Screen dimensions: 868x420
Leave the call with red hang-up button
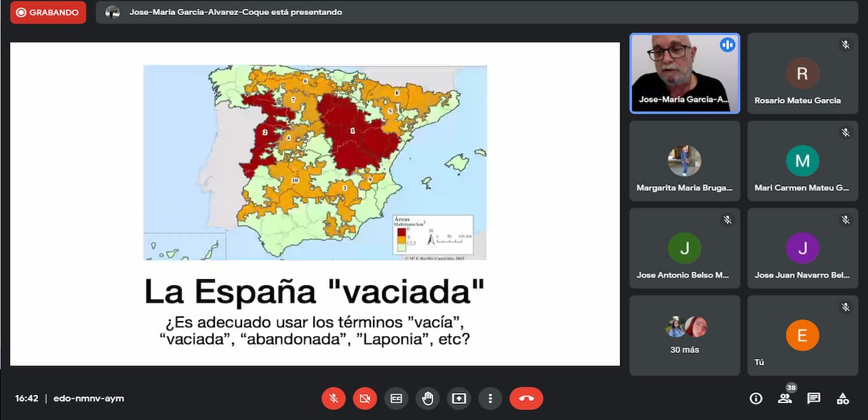click(x=526, y=398)
